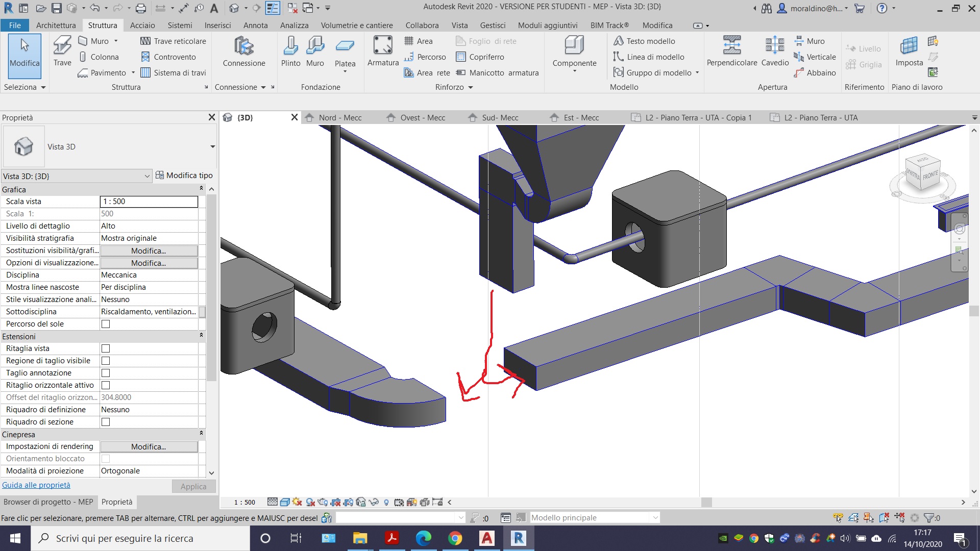Choose the Connessione structural connection tool
This screenshot has width=980, height=551.
pyautogui.click(x=244, y=51)
